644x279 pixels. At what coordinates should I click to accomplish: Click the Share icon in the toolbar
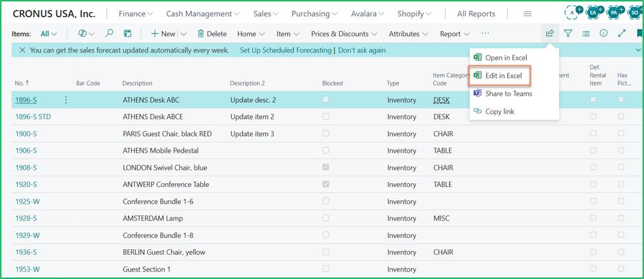click(550, 34)
